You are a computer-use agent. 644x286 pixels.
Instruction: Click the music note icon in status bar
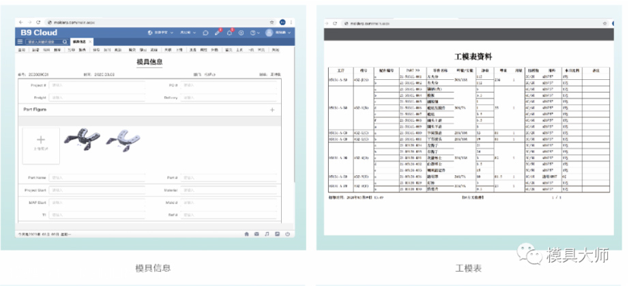pos(267,233)
